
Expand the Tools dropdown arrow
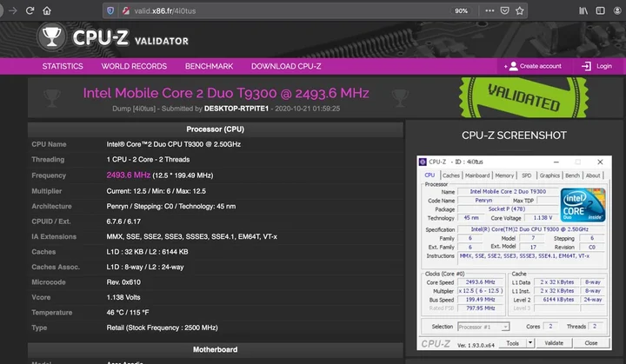[530, 343]
